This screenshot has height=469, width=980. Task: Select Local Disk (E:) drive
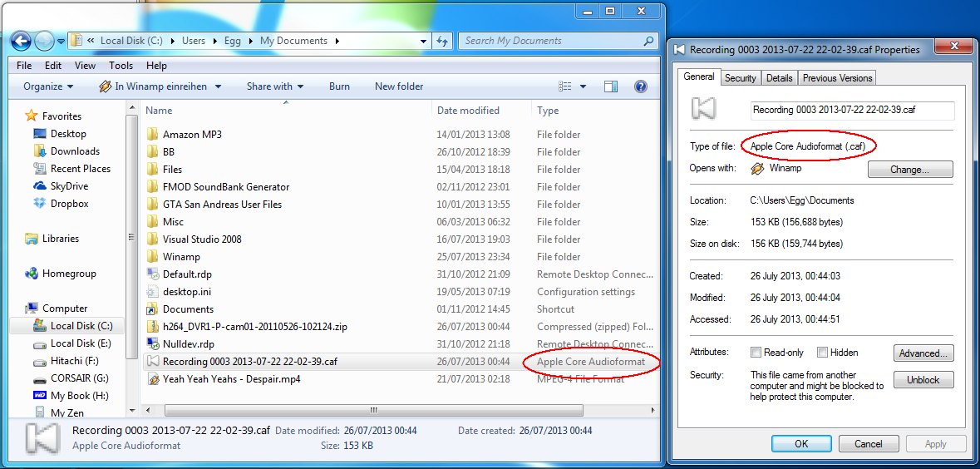81,343
